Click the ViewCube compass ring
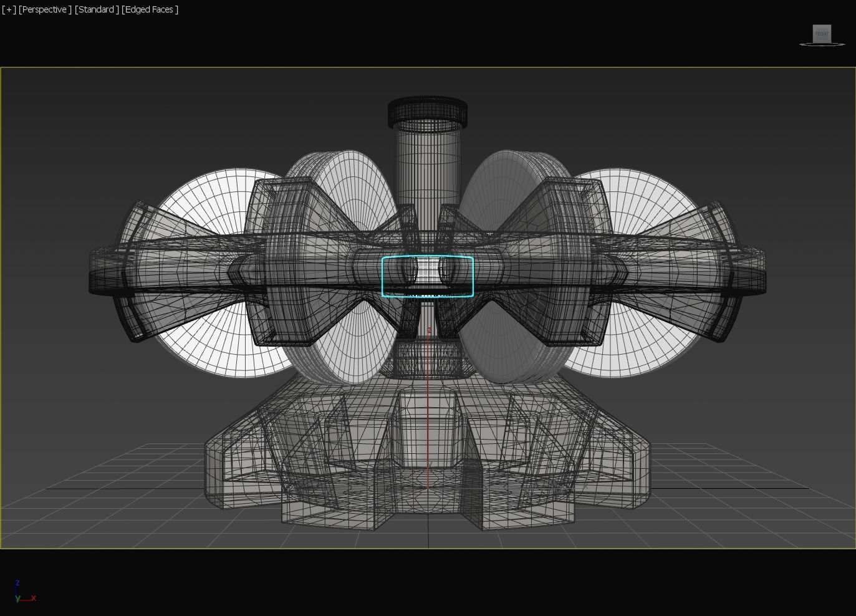Screen dimensions: 856x616 822,44
